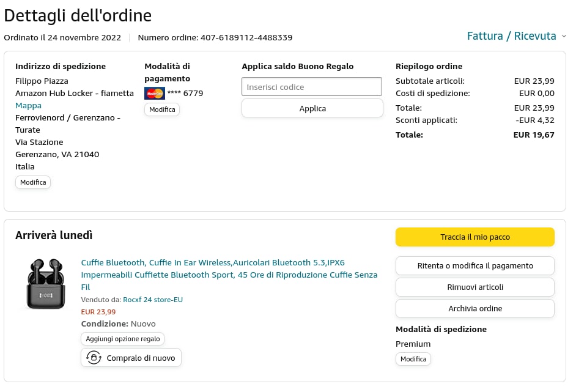The image size is (576, 392).
Task: Expand the Fattura / Ricevuta dropdown
Action: [516, 36]
